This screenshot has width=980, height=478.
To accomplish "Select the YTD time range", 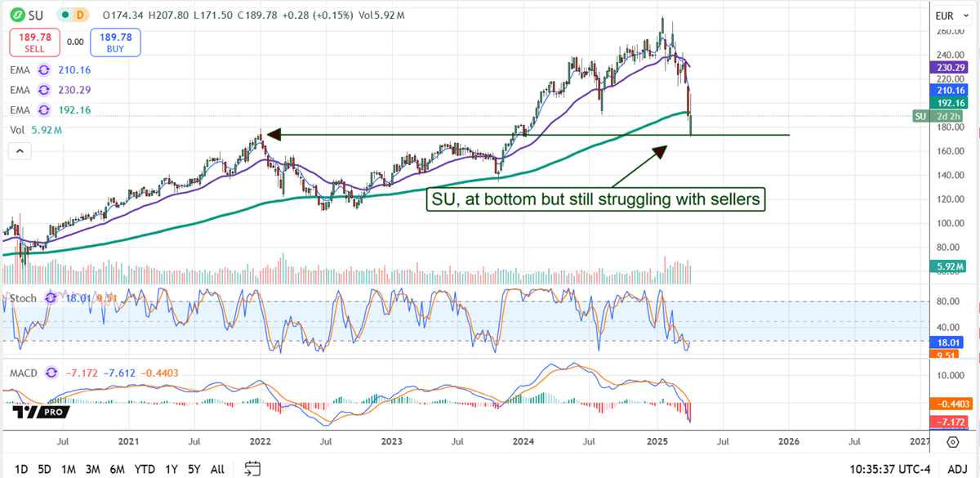I will pyautogui.click(x=145, y=469).
